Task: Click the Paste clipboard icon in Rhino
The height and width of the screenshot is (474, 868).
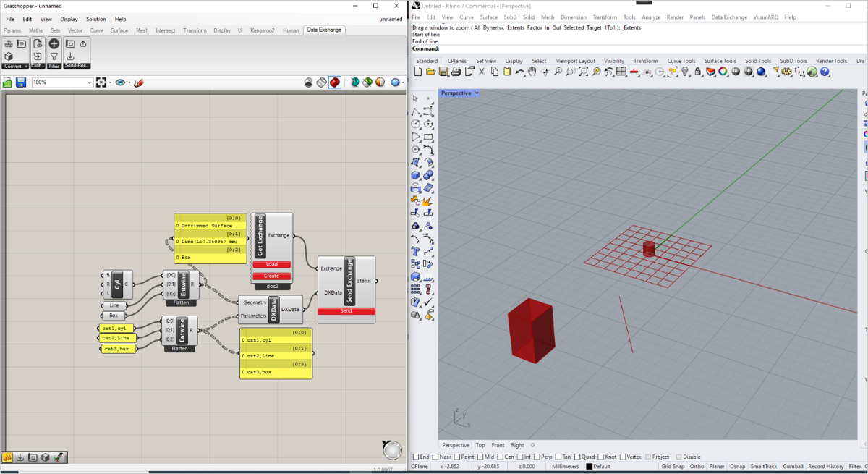Action: coord(507,72)
